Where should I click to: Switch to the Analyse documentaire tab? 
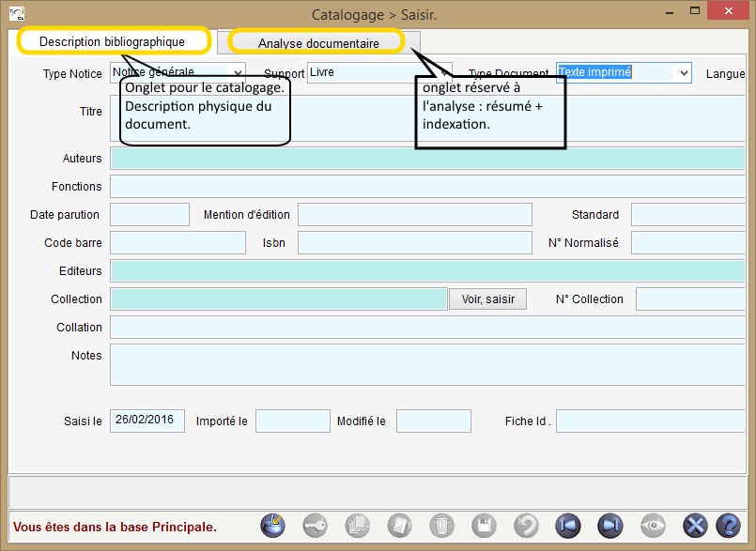click(x=318, y=43)
